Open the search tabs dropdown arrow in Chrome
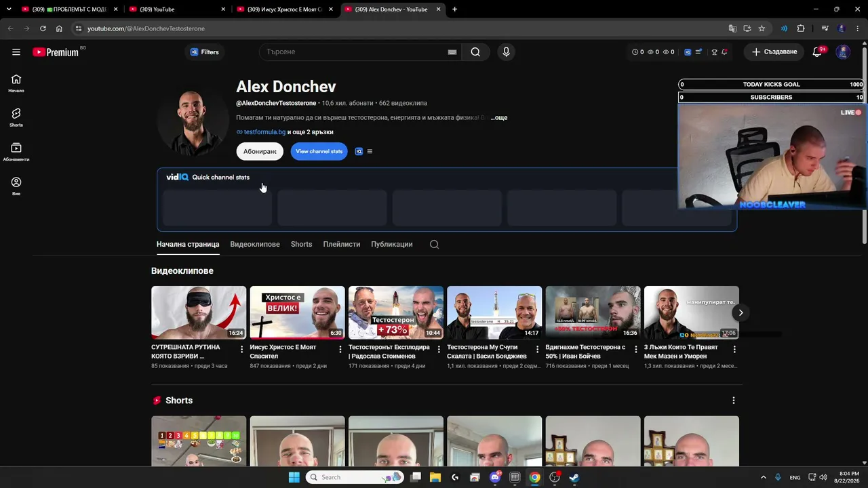 [x=9, y=9]
